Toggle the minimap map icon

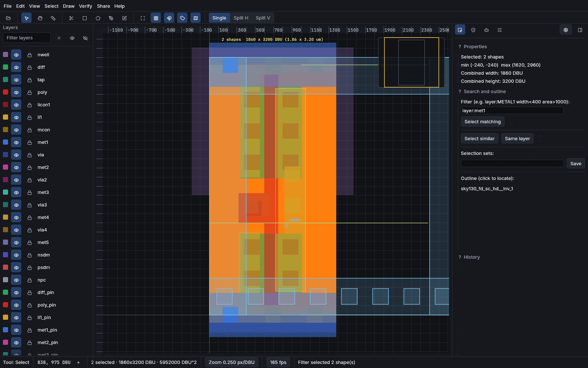pos(196,18)
